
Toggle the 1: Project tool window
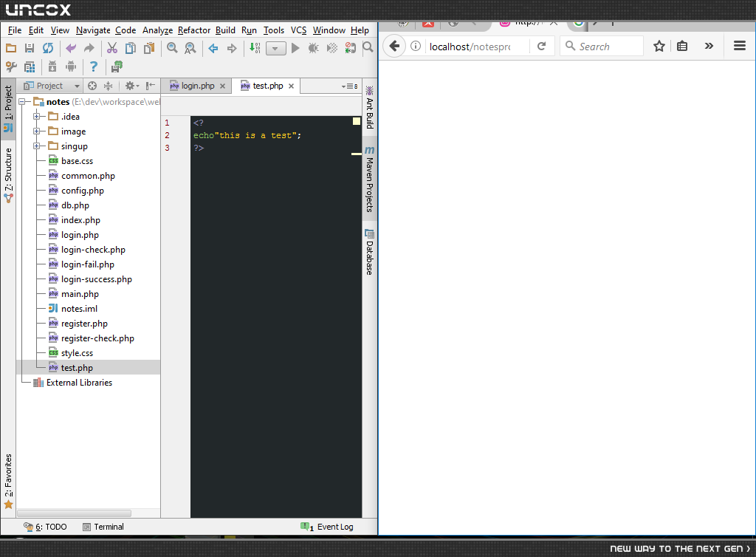pos(8,109)
